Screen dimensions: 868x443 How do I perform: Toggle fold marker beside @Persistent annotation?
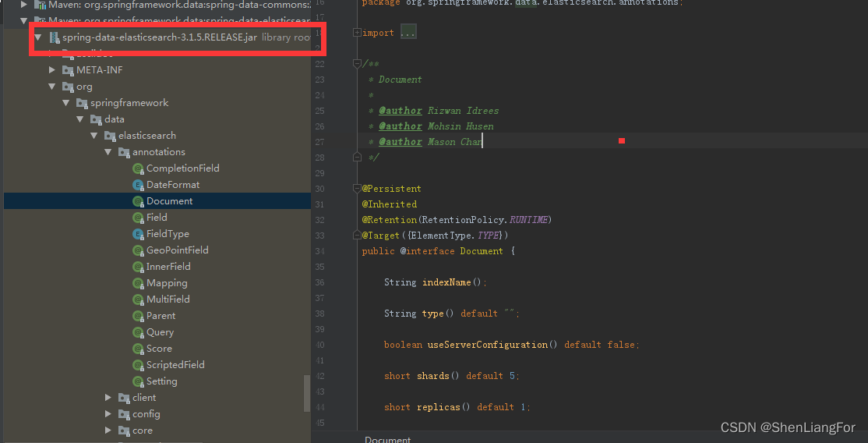pyautogui.click(x=357, y=189)
